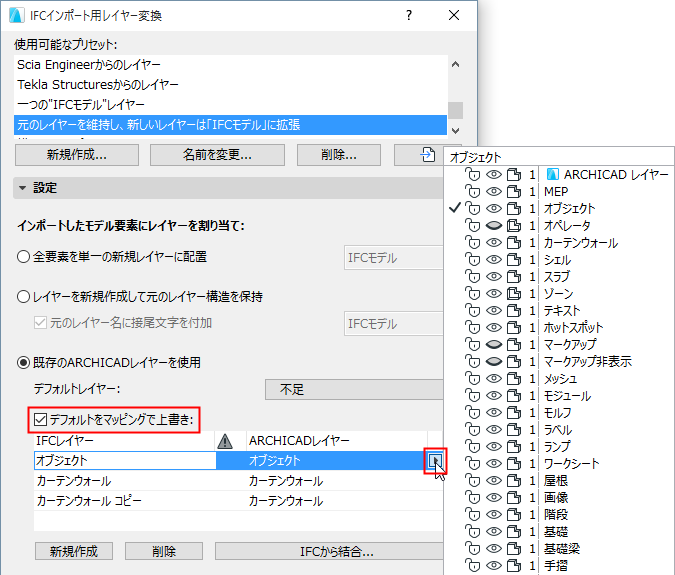This screenshot has width=675, height=575.
Task: Click preset list scroll-down arrow
Action: coord(455,130)
